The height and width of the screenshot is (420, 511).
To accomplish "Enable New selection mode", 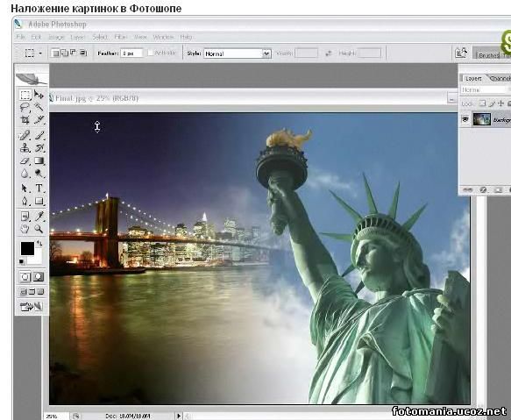I will 56,53.
